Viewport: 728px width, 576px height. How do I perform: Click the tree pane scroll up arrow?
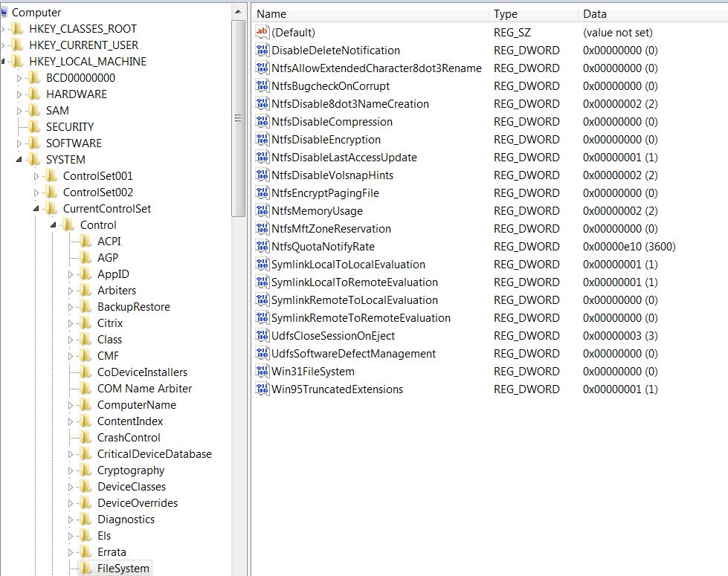(x=238, y=11)
